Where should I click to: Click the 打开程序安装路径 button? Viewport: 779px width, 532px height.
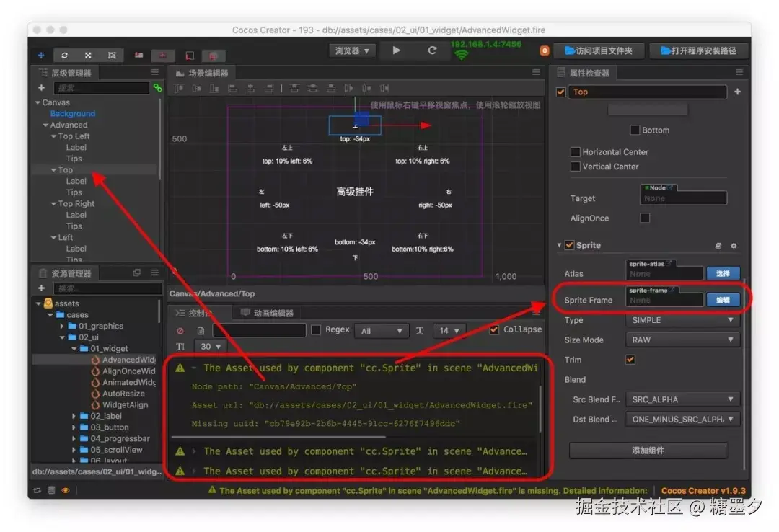(x=698, y=50)
